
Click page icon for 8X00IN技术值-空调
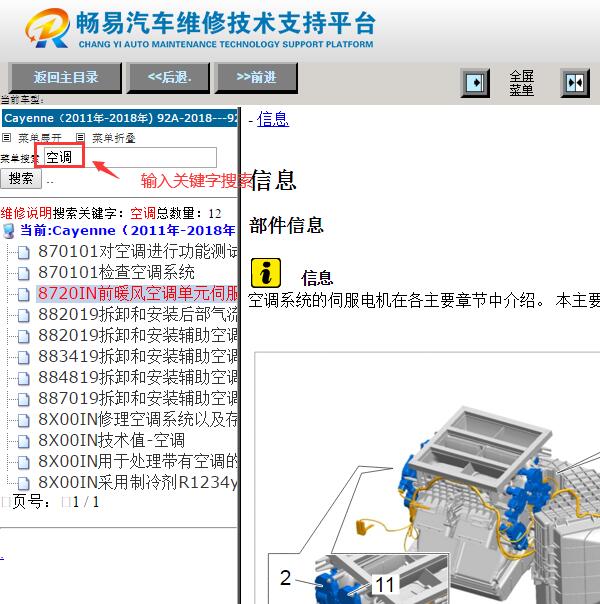(x=23, y=441)
